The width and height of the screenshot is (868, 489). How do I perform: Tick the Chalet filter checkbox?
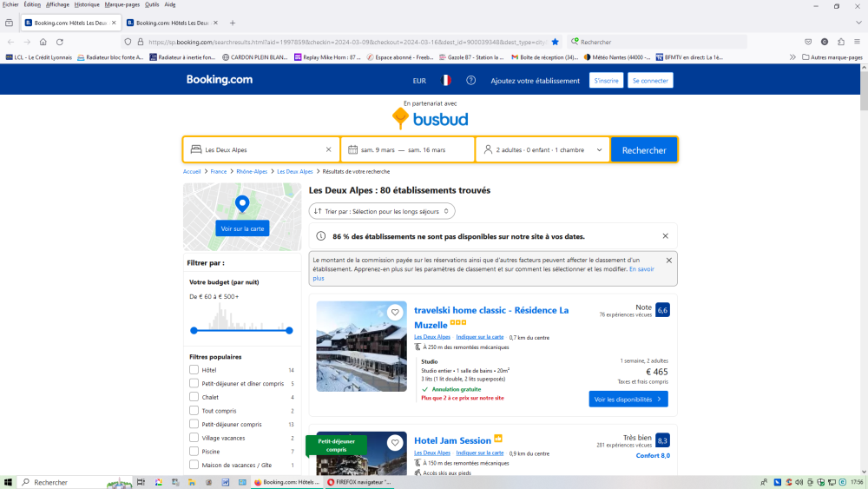coord(194,397)
